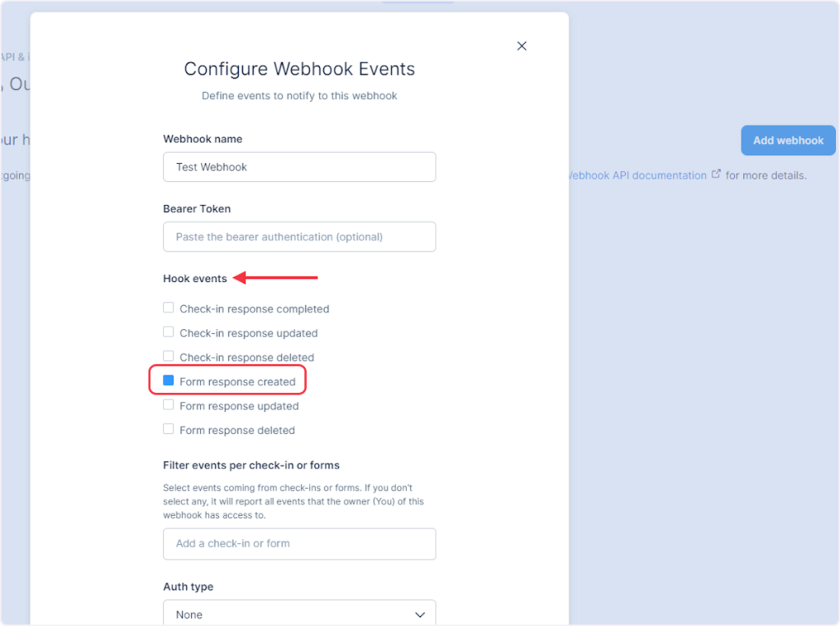This screenshot has width=840, height=626.
Task: Check the Check-in response deleted option
Action: click(x=168, y=356)
